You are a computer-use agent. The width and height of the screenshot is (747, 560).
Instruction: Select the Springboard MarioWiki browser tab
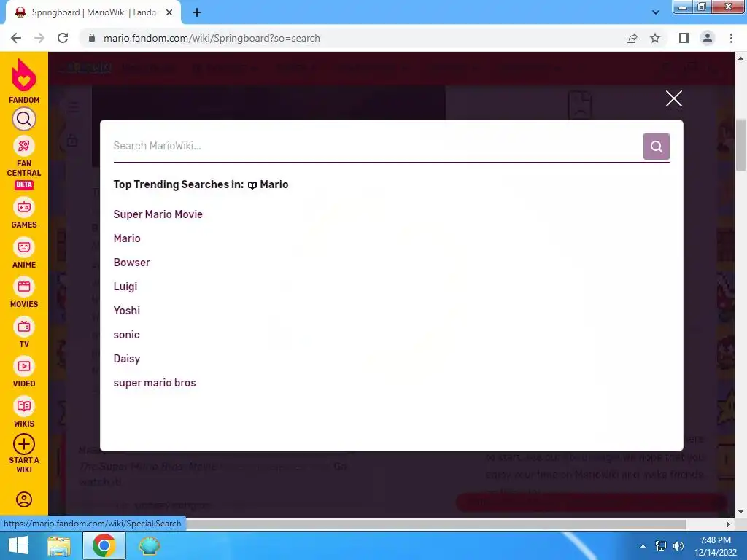(93, 13)
